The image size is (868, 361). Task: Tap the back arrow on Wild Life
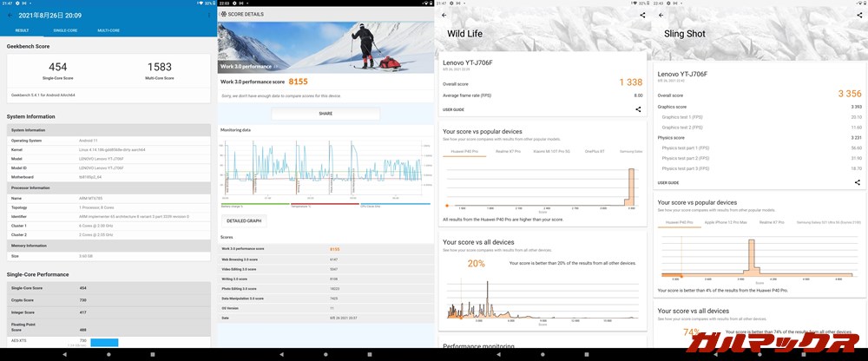(x=444, y=15)
